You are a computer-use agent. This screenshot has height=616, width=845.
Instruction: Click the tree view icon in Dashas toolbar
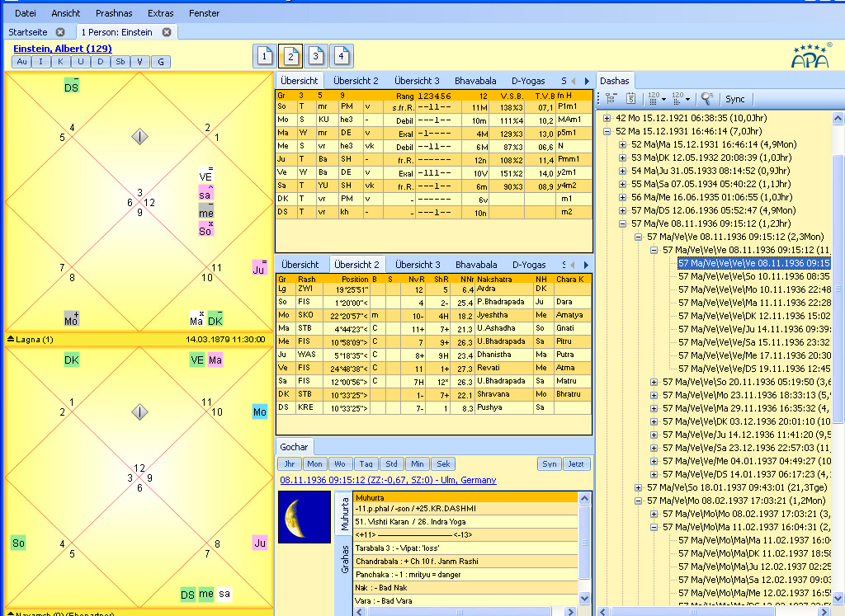click(611, 99)
